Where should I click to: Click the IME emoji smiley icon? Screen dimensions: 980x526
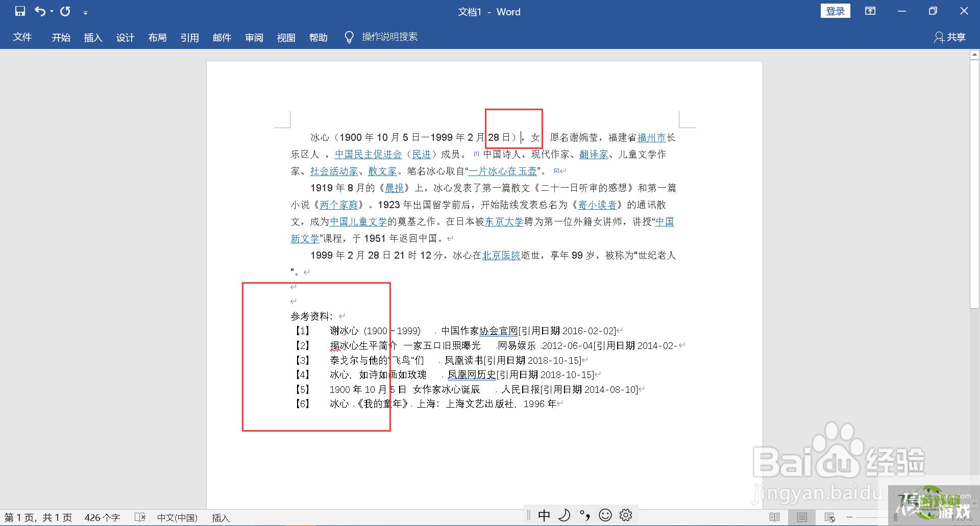(x=605, y=515)
